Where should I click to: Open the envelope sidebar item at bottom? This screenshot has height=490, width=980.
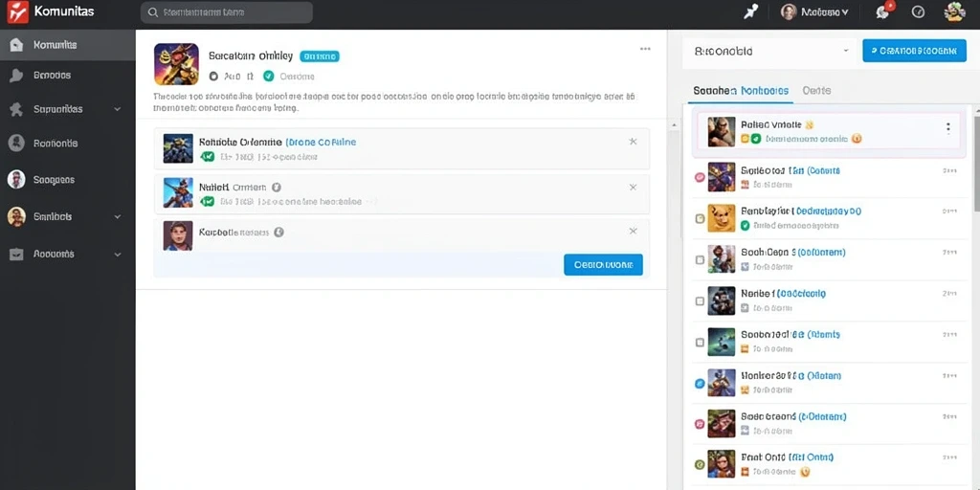click(x=68, y=254)
